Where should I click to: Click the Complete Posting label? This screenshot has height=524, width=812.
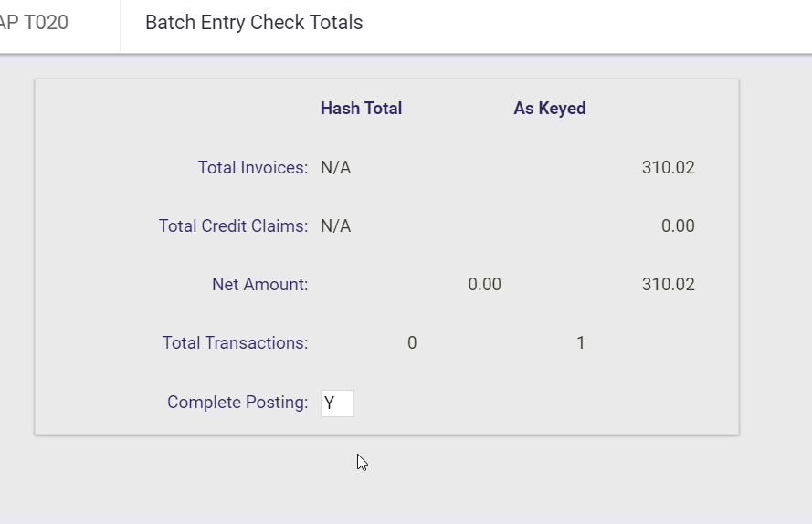click(237, 403)
